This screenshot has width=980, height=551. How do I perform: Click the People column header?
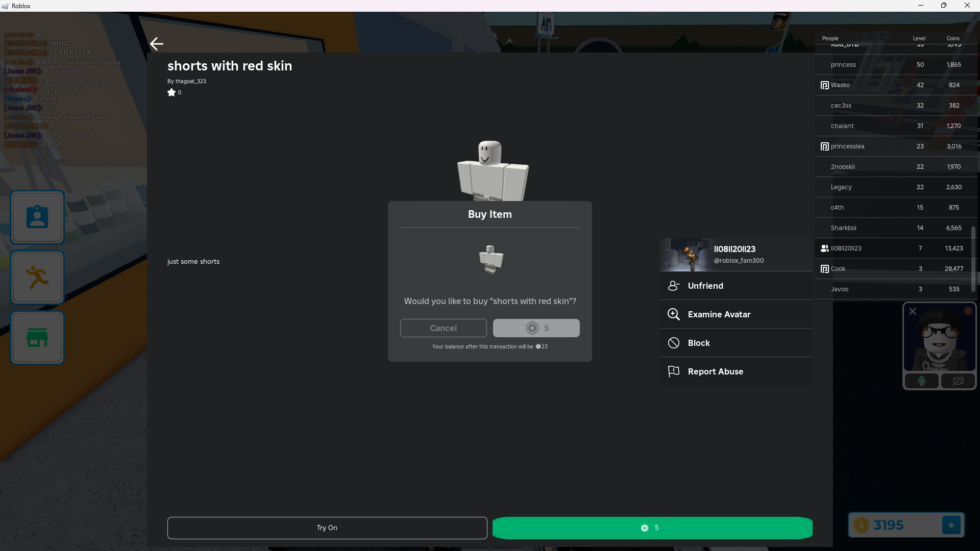(830, 38)
